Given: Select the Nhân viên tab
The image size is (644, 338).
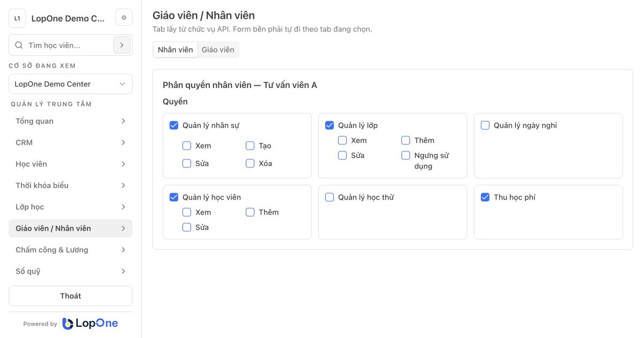Looking at the screenshot, I should (x=175, y=50).
